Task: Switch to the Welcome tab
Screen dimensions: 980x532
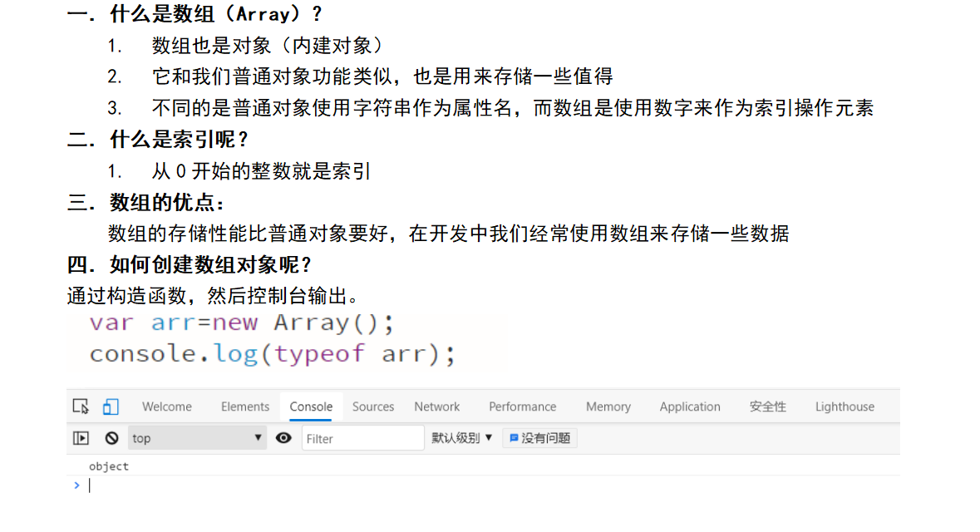Action: (166, 406)
